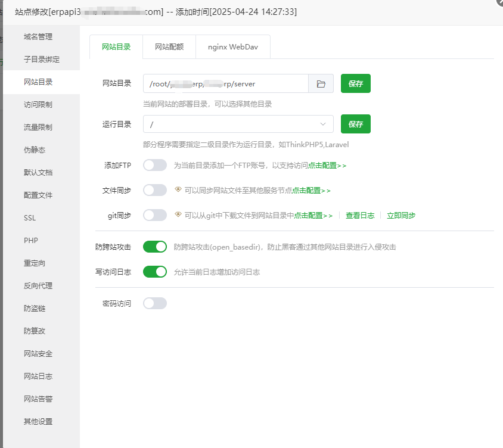The image size is (503, 448).
Task: Save the 运行目录 setting
Action: [x=355, y=124]
